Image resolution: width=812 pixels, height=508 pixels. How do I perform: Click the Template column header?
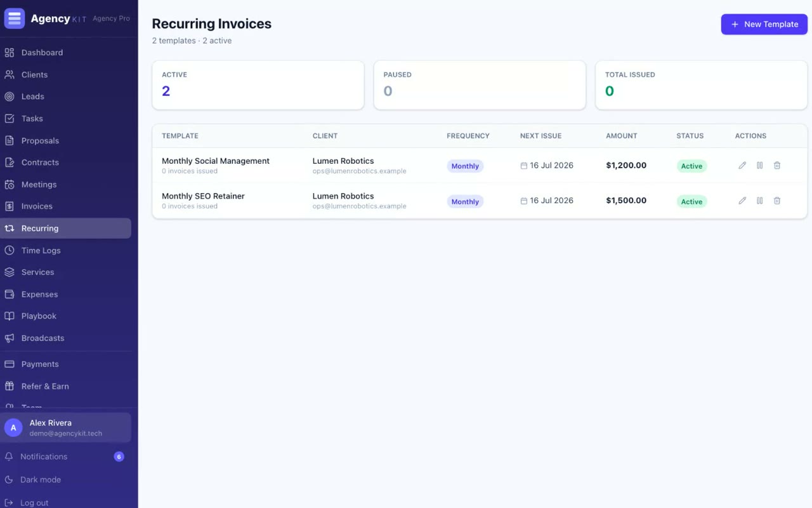tap(180, 136)
